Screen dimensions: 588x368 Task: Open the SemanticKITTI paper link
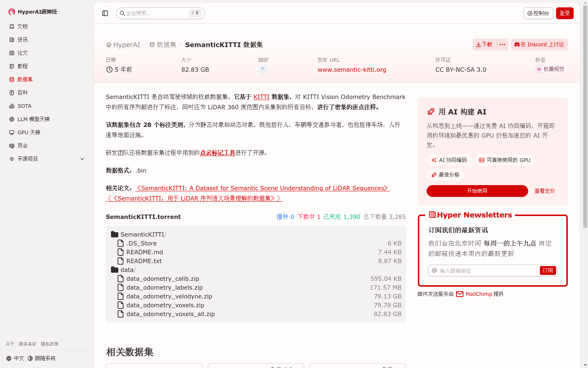262,188
